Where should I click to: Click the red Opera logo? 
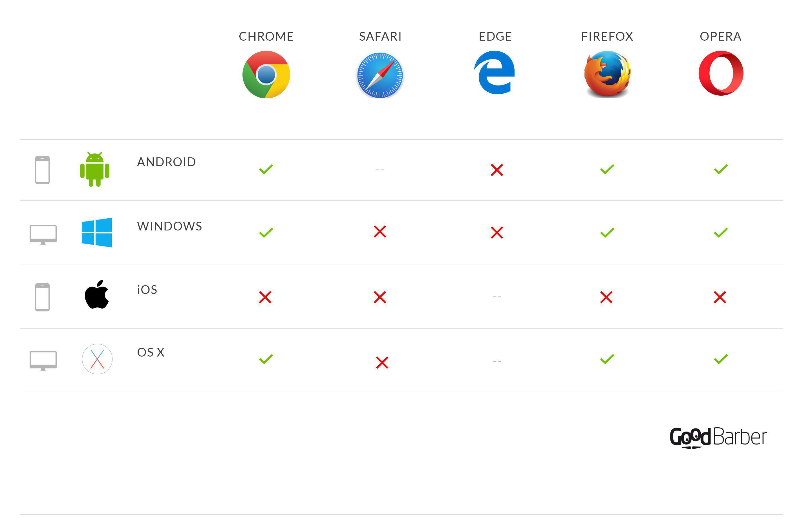(x=721, y=73)
